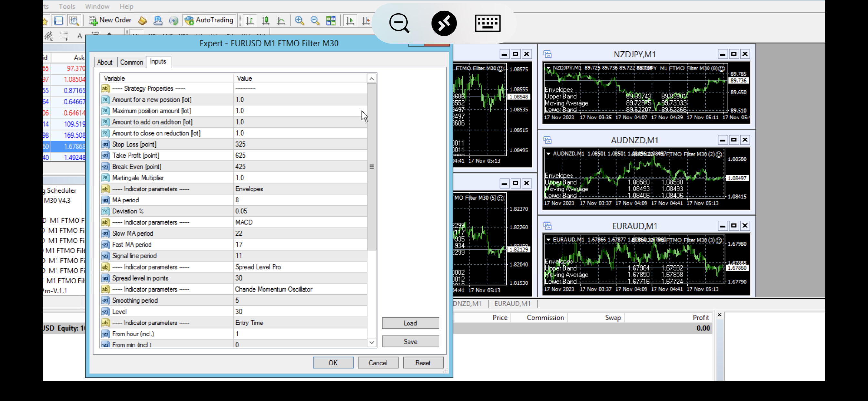Toggle the Terminal panel toolbar icon
The image size is (868, 401).
click(58, 21)
